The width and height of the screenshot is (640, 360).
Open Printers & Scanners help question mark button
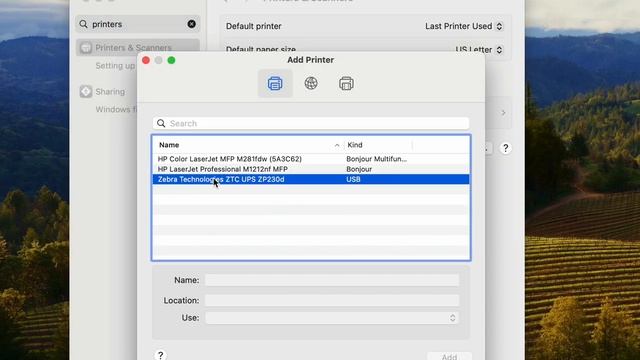click(x=505, y=148)
